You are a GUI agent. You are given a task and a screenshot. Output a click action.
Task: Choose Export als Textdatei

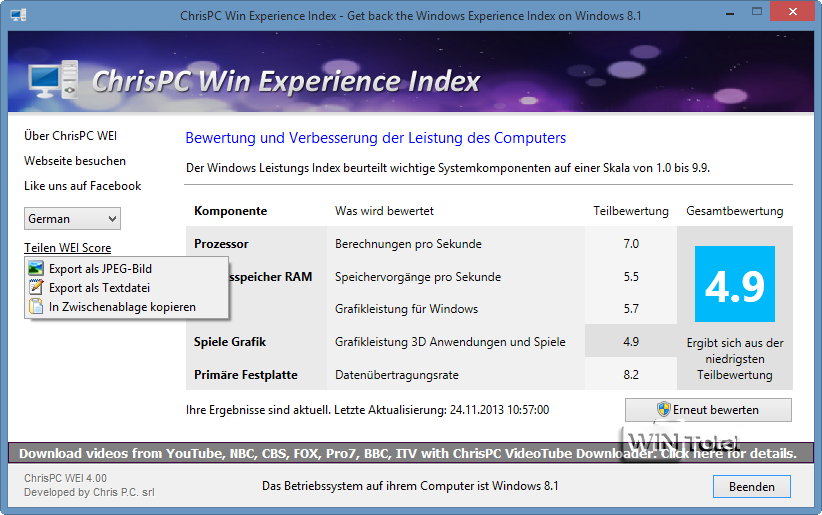(x=126, y=287)
